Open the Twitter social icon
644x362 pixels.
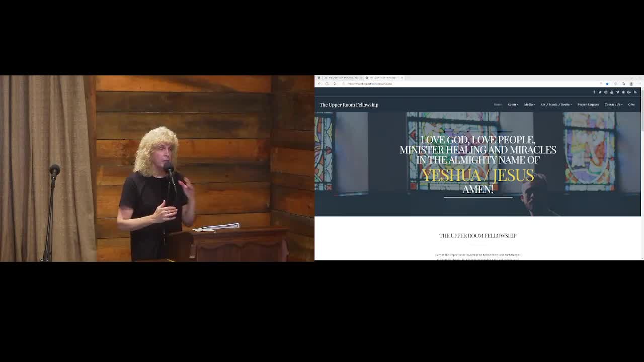point(600,92)
